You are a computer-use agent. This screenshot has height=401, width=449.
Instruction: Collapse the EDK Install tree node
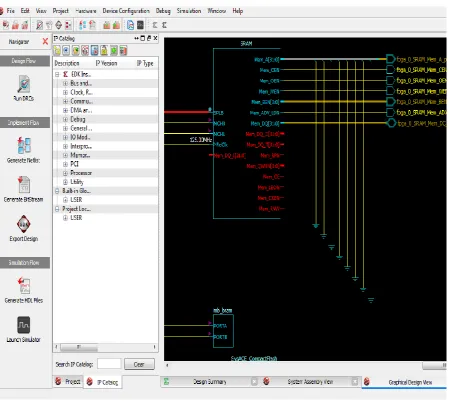click(57, 74)
